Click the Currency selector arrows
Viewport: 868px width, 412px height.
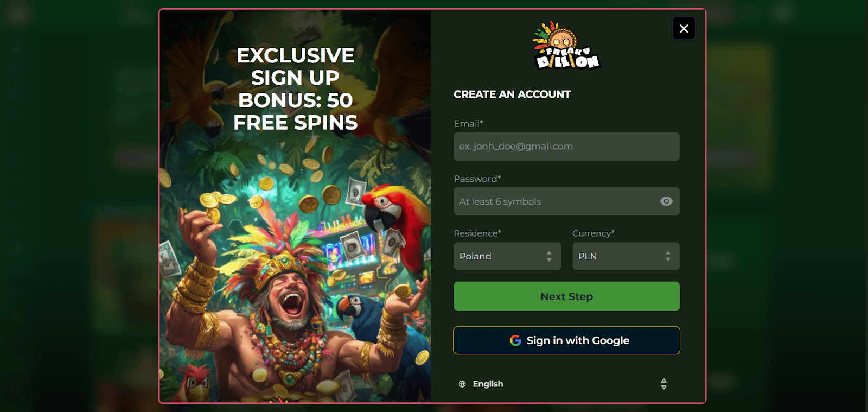668,256
